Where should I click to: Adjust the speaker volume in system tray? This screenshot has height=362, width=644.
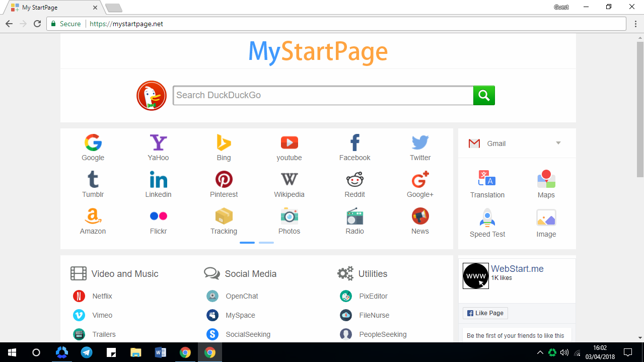[563, 352]
